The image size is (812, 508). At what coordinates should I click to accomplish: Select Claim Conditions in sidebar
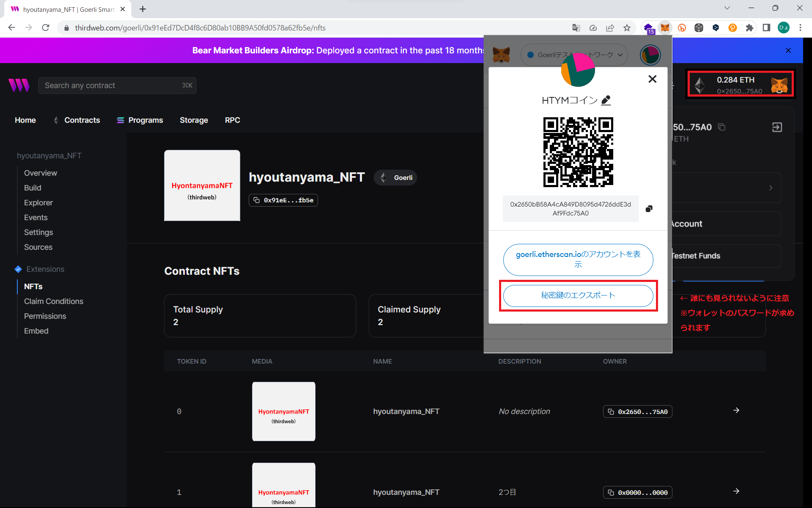coord(54,301)
